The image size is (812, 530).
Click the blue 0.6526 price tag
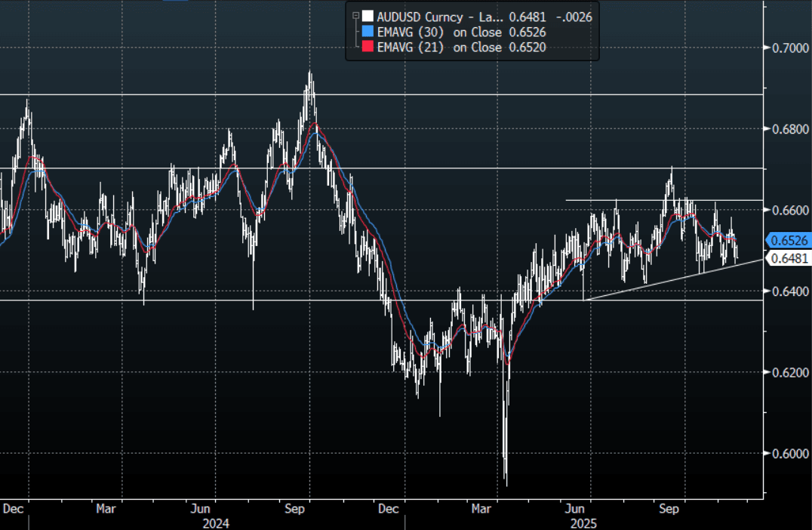[788, 241]
